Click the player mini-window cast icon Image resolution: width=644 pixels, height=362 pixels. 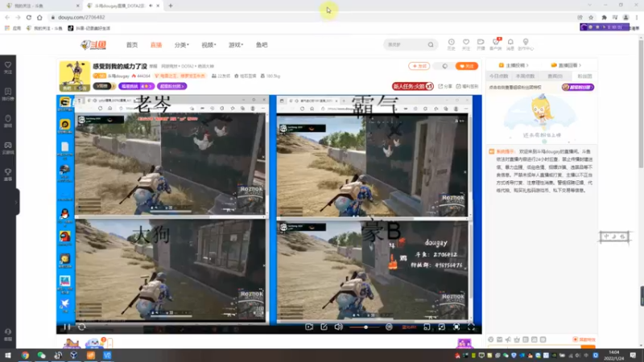coord(427,327)
